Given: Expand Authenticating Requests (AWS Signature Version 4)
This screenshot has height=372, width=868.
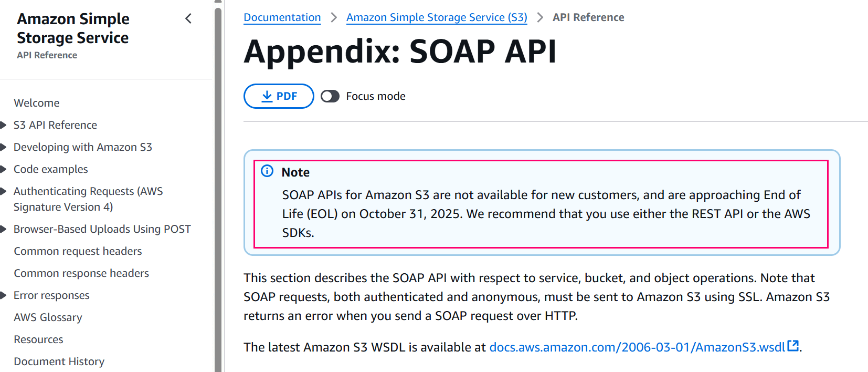Looking at the screenshot, I should [x=3, y=191].
